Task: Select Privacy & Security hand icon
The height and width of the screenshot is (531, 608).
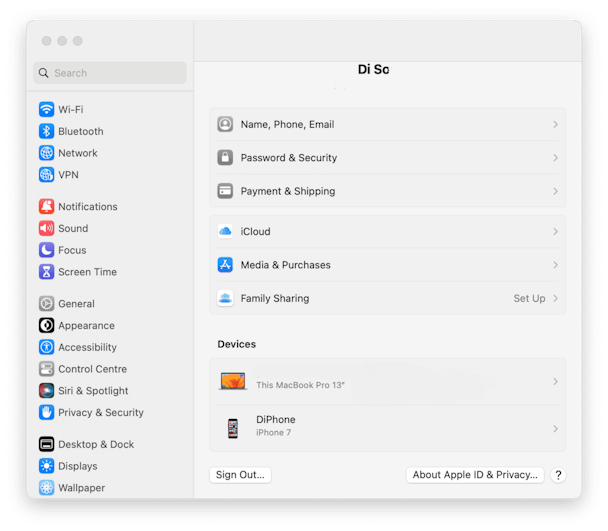Action: [46, 412]
